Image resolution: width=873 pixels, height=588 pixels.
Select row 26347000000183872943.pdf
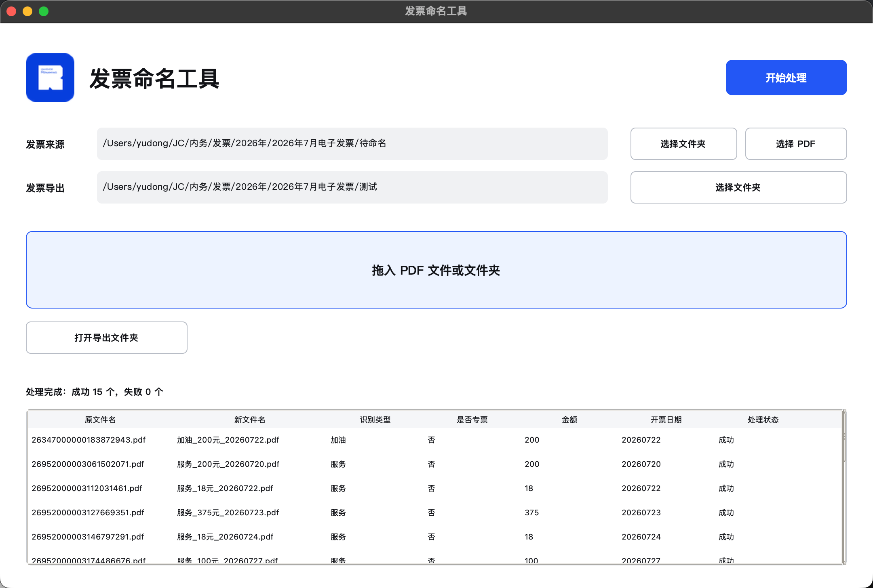[435, 440]
